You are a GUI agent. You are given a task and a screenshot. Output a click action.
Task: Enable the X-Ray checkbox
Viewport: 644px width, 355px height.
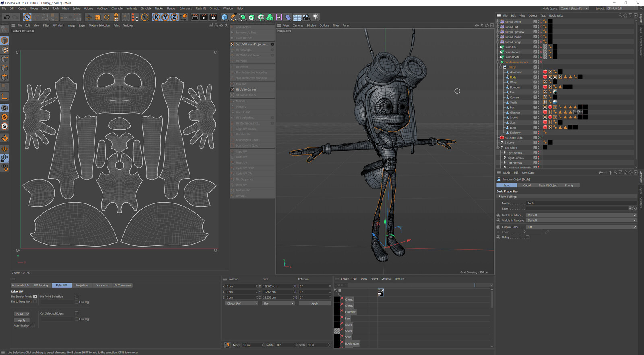tap(528, 237)
